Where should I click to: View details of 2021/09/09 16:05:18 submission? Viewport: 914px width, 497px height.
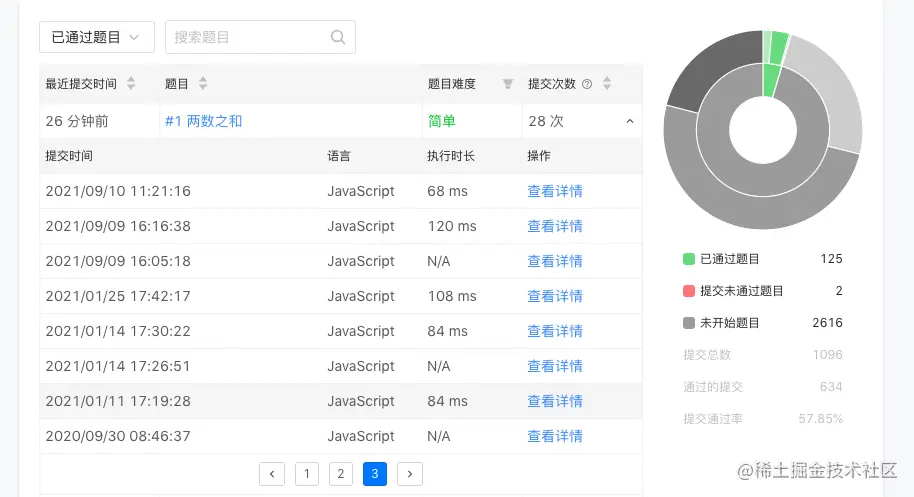[x=555, y=261]
